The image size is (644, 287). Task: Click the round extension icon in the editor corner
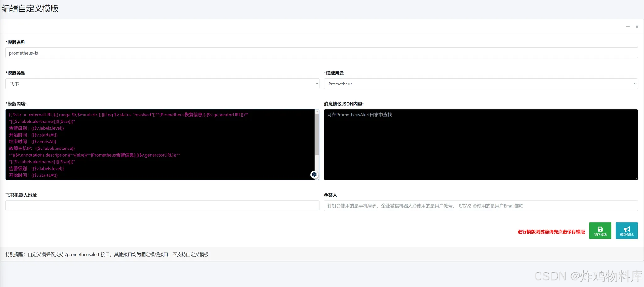[x=314, y=174]
